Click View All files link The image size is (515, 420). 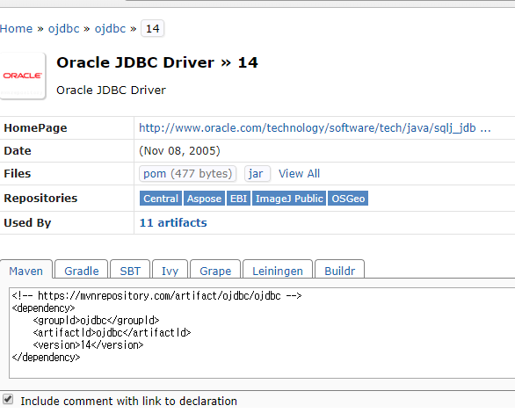tap(299, 173)
